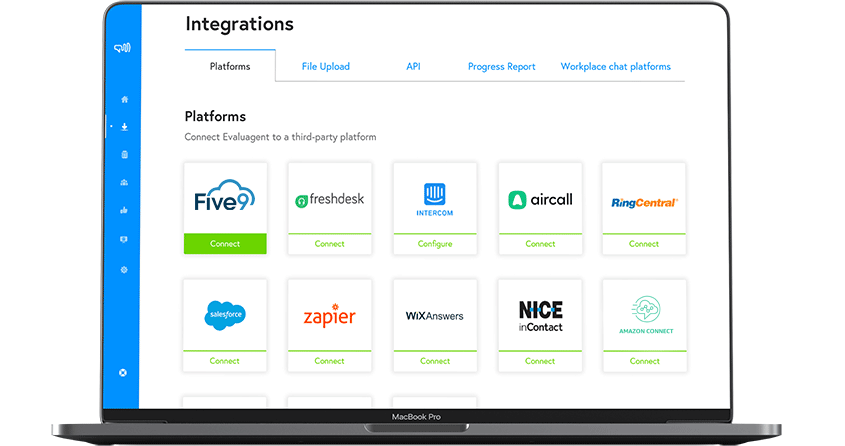Open the Progress Report tab
The image size is (845, 446).
click(x=502, y=66)
